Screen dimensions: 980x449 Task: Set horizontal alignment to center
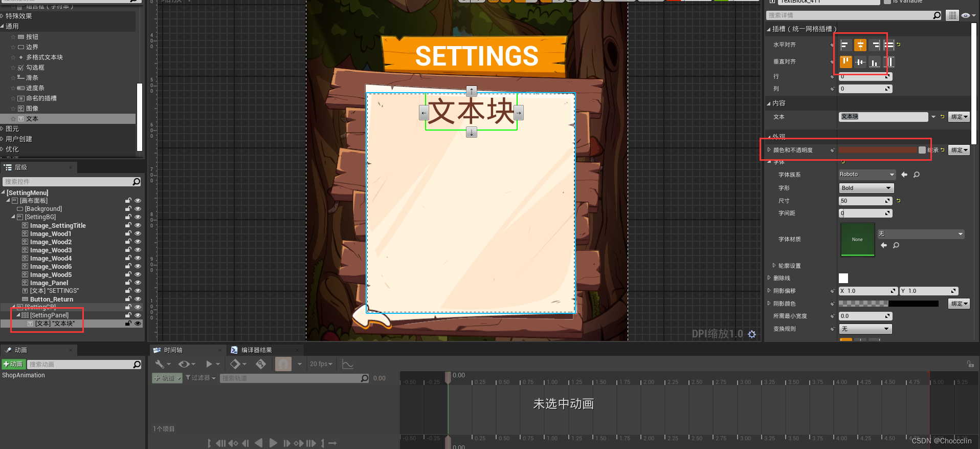[860, 45]
